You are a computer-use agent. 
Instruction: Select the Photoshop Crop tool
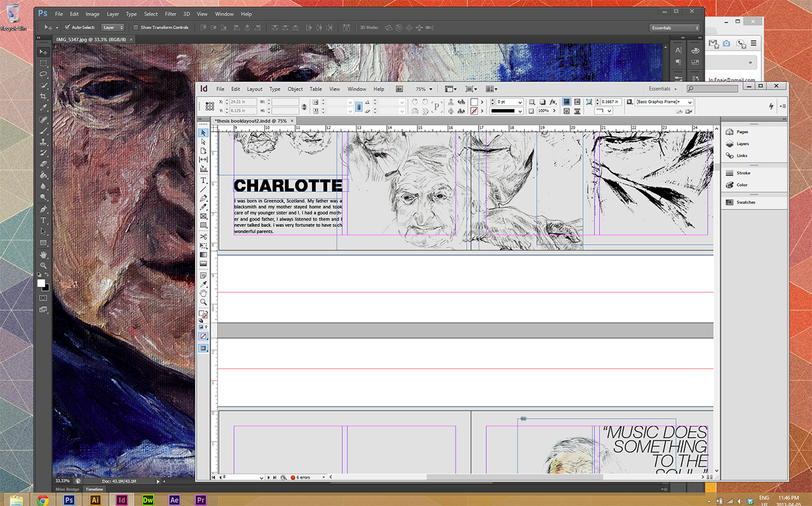(x=43, y=96)
